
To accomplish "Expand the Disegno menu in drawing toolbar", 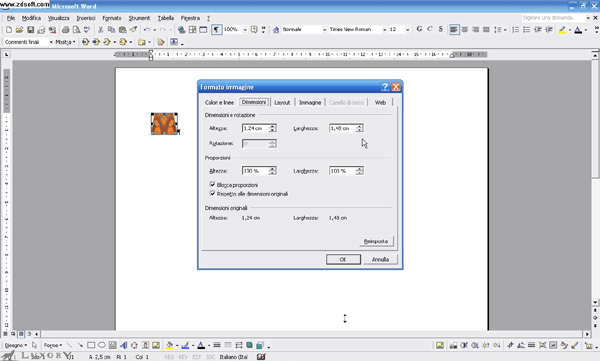I will tap(16, 345).
